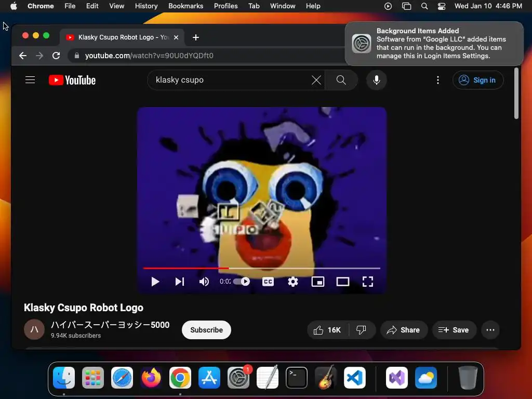
Task: Open the View menu
Action: [x=116, y=6]
